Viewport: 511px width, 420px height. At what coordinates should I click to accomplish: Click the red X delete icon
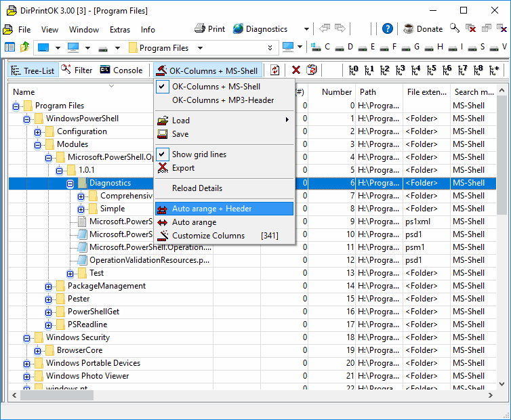(296, 70)
